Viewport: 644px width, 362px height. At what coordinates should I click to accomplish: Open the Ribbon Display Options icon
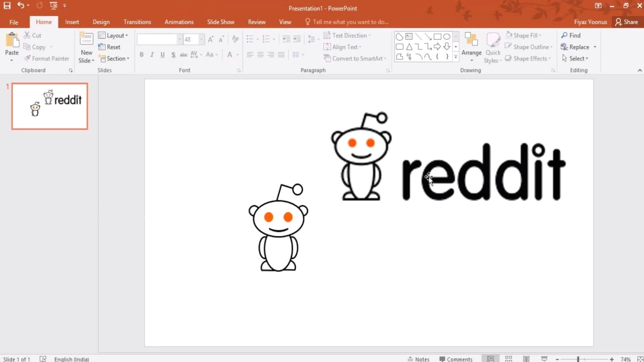598,6
